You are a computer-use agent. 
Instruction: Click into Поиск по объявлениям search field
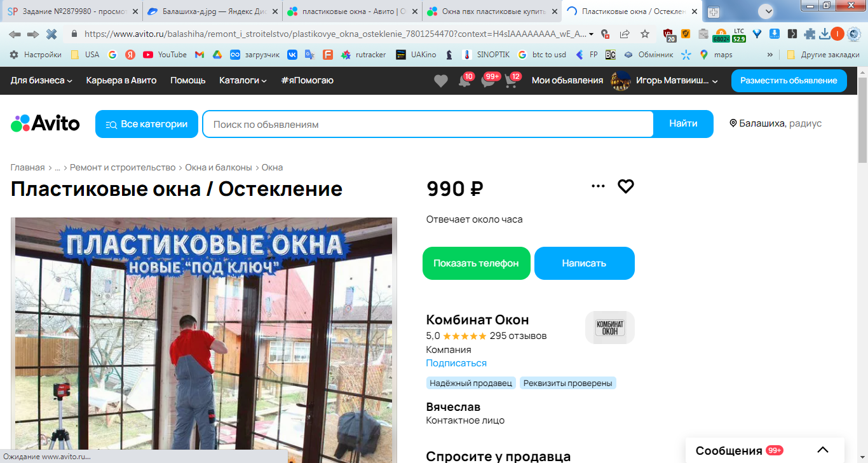[x=428, y=124]
